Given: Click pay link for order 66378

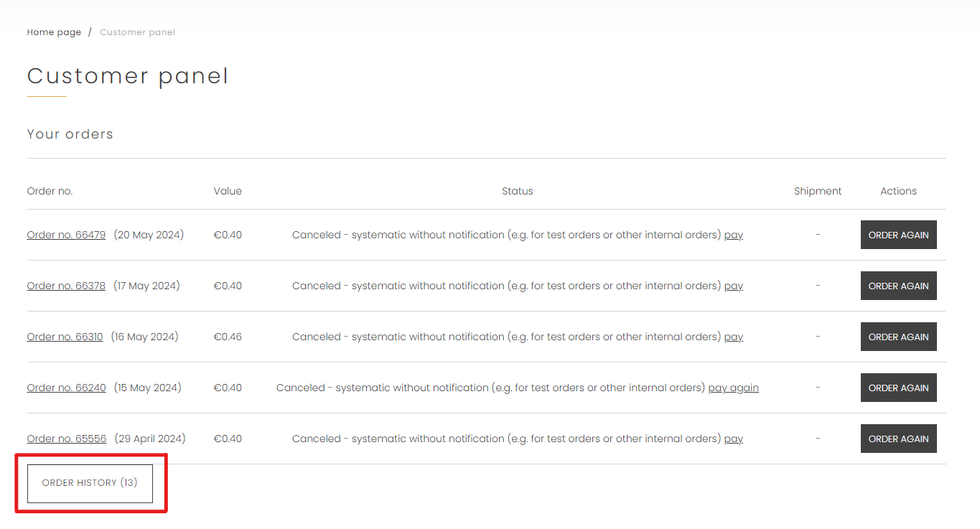Looking at the screenshot, I should [x=733, y=286].
